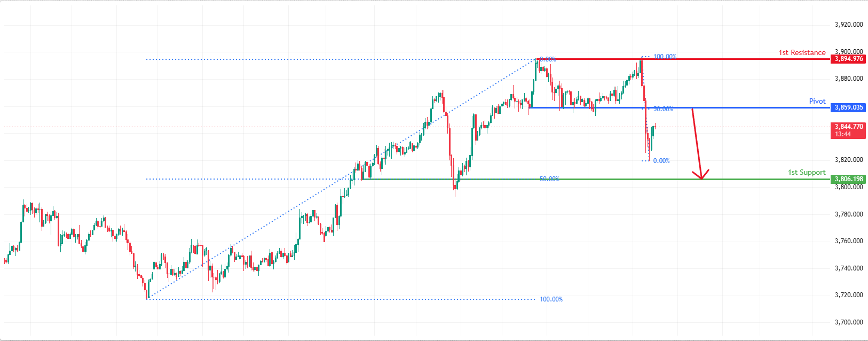Select the blue 3,859.035 price tag

pos(848,107)
